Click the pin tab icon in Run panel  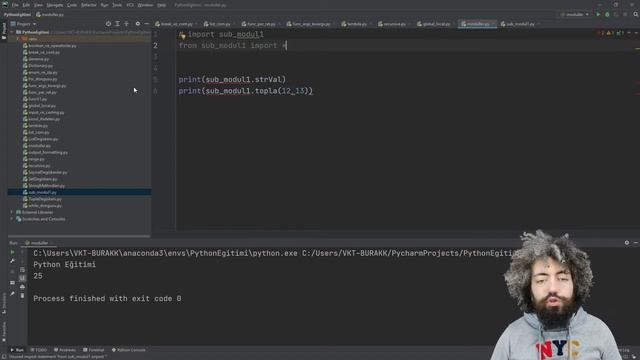click(12, 293)
